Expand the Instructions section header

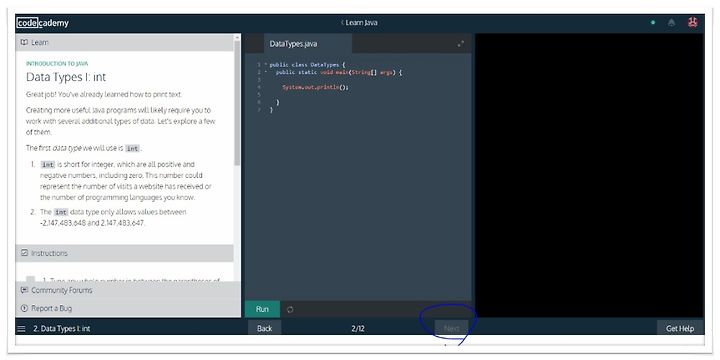(125, 253)
